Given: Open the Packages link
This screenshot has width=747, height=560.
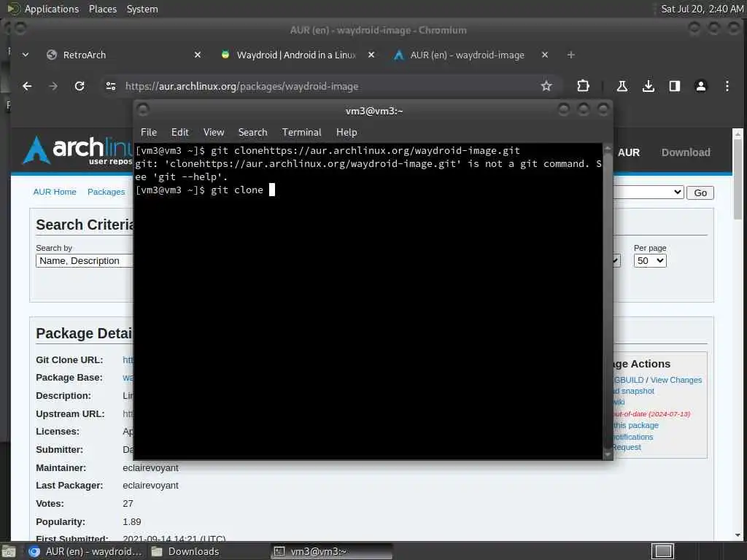Looking at the screenshot, I should (107, 192).
